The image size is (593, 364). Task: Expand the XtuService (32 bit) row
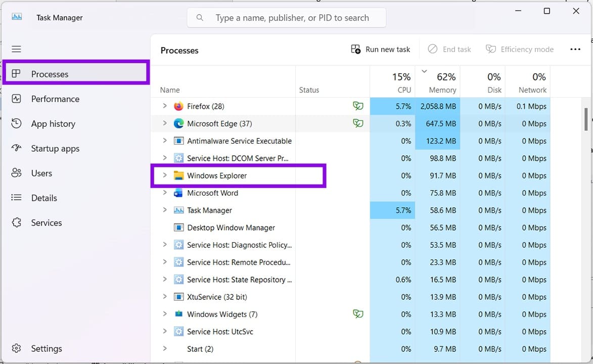coord(164,297)
